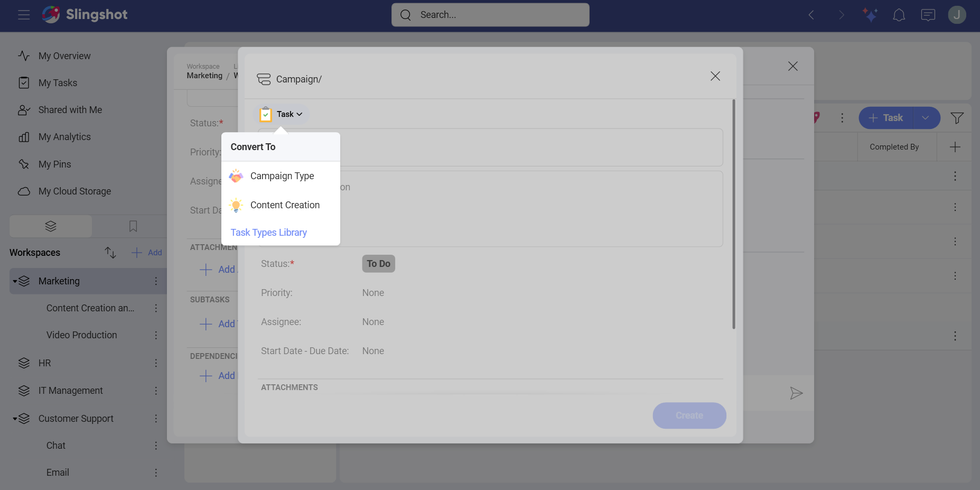Select Content Creation task type

[284, 205]
